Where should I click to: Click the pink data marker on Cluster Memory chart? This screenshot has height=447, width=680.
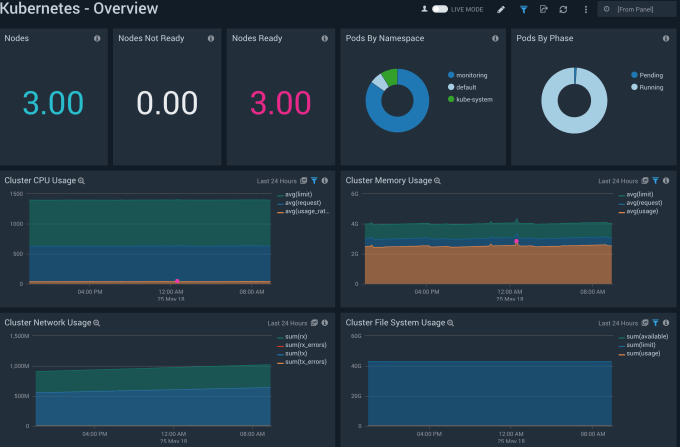click(x=517, y=241)
